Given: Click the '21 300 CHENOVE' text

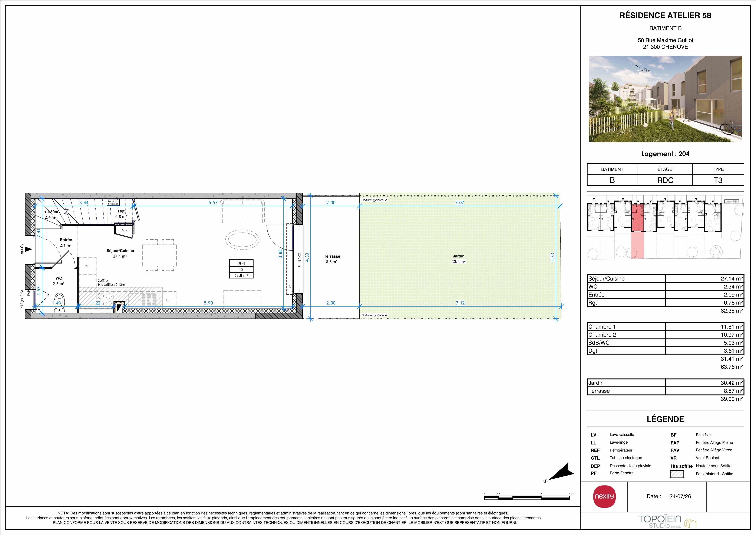Looking at the screenshot, I should [x=665, y=47].
